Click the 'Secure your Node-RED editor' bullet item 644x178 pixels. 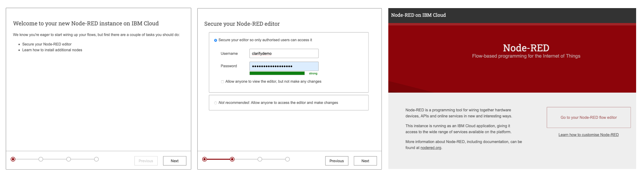coord(47,44)
